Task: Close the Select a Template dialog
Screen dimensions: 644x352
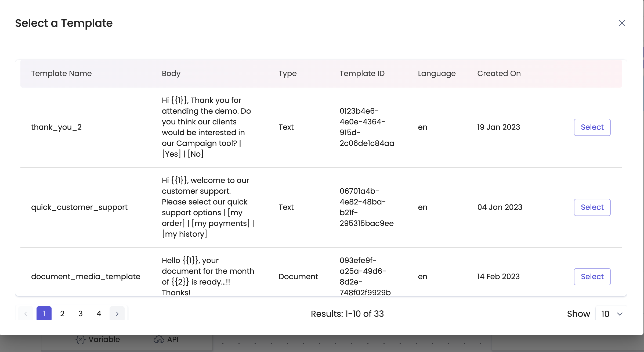Action: click(x=622, y=23)
